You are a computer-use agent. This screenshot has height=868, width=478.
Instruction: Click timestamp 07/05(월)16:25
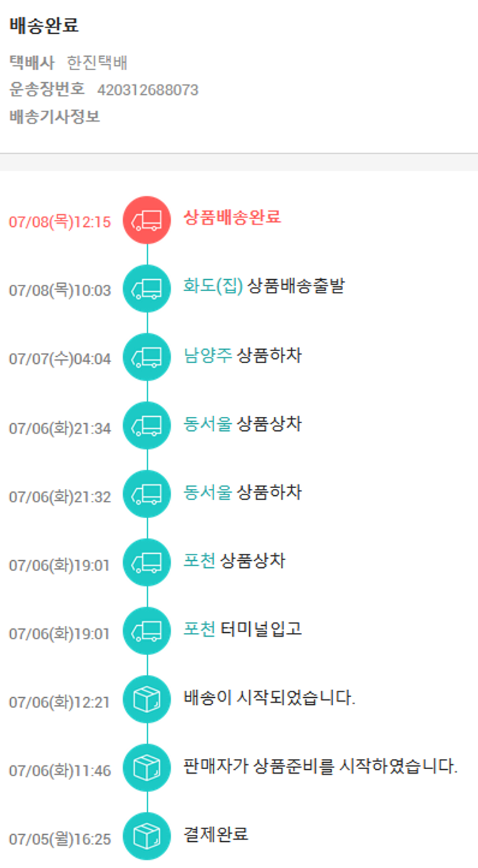pyautogui.click(x=60, y=839)
